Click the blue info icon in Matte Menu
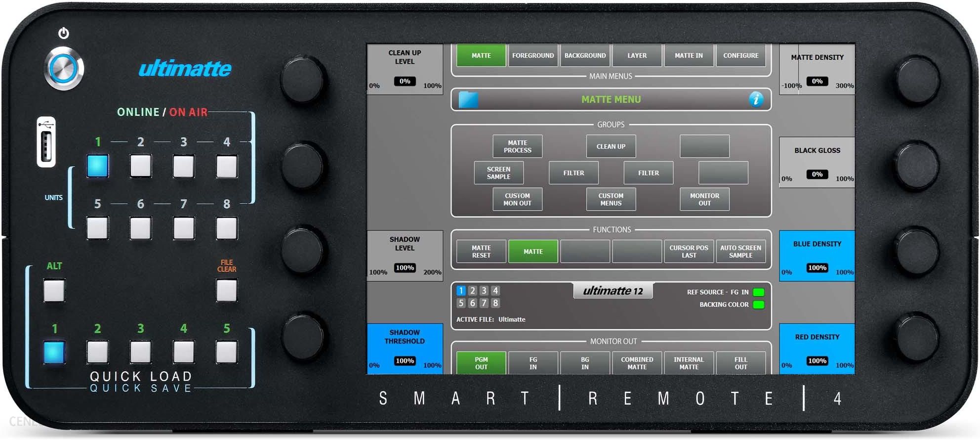This screenshot has width=980, height=440. click(756, 99)
